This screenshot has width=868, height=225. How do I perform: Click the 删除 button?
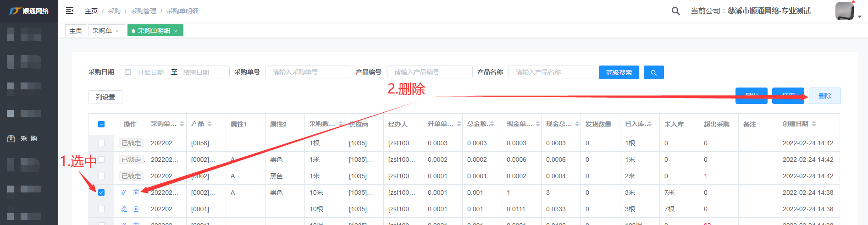[x=824, y=96]
